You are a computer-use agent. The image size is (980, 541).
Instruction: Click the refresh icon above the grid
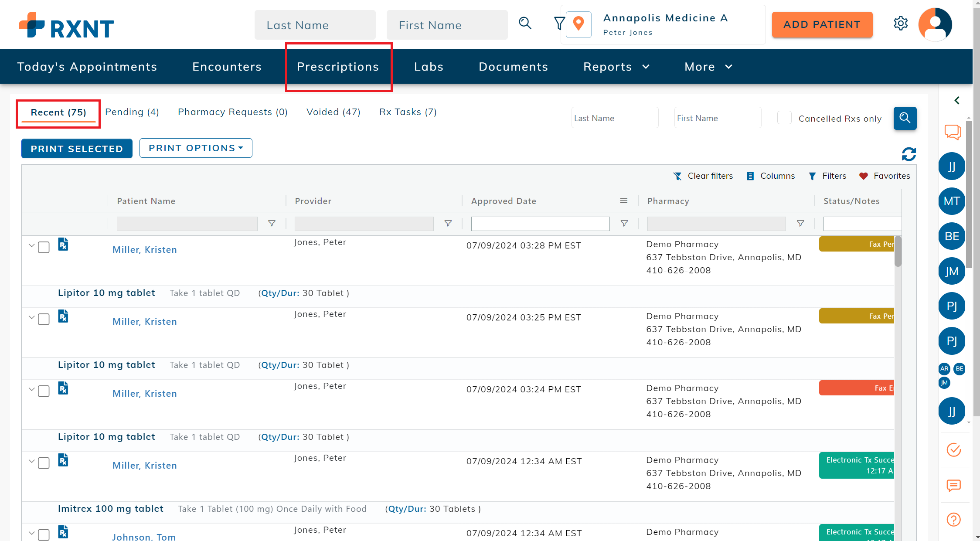pos(909,154)
